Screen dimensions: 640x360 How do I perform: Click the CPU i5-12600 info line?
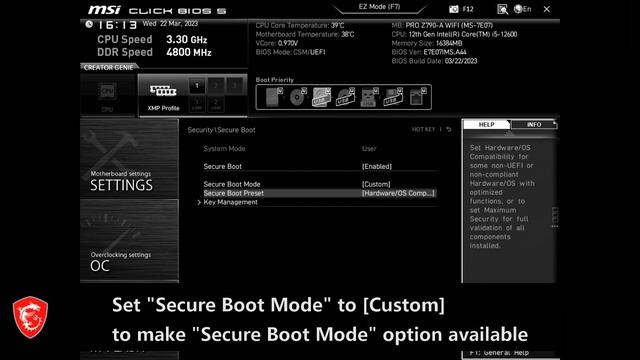pos(454,34)
